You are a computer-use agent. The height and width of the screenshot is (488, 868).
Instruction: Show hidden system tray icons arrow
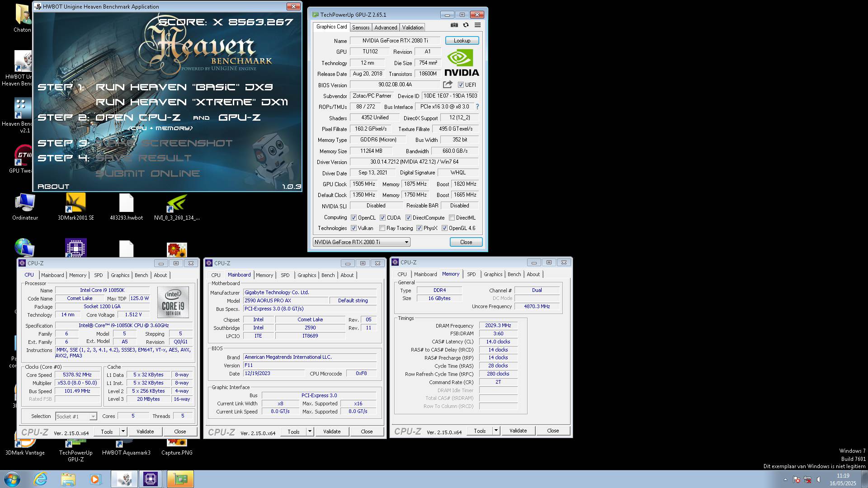click(785, 480)
